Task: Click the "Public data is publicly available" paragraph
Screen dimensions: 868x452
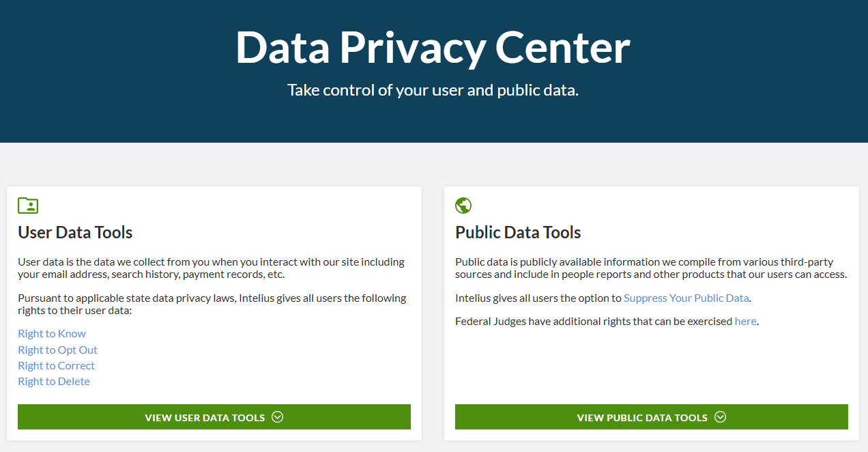Action: tap(650, 268)
